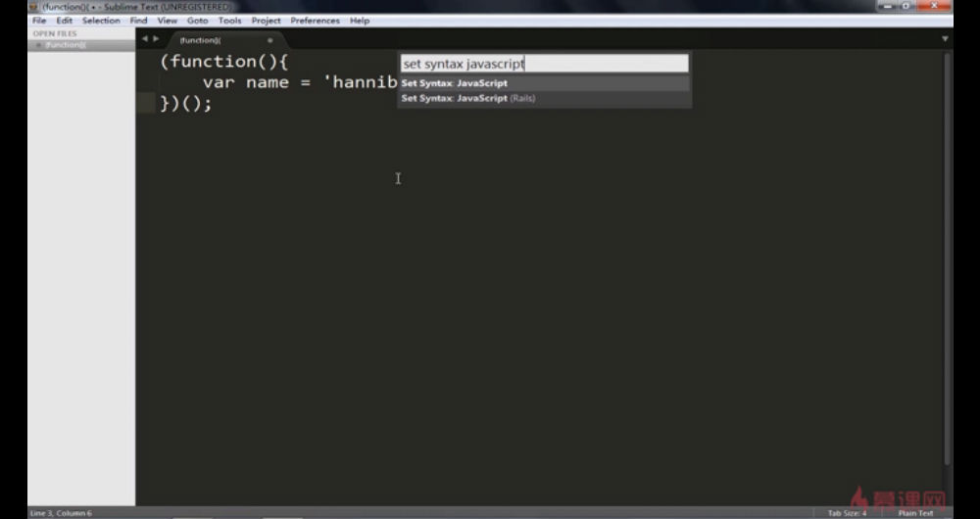Close the tab via its unsaved dot
The image size is (980, 519).
tap(270, 40)
